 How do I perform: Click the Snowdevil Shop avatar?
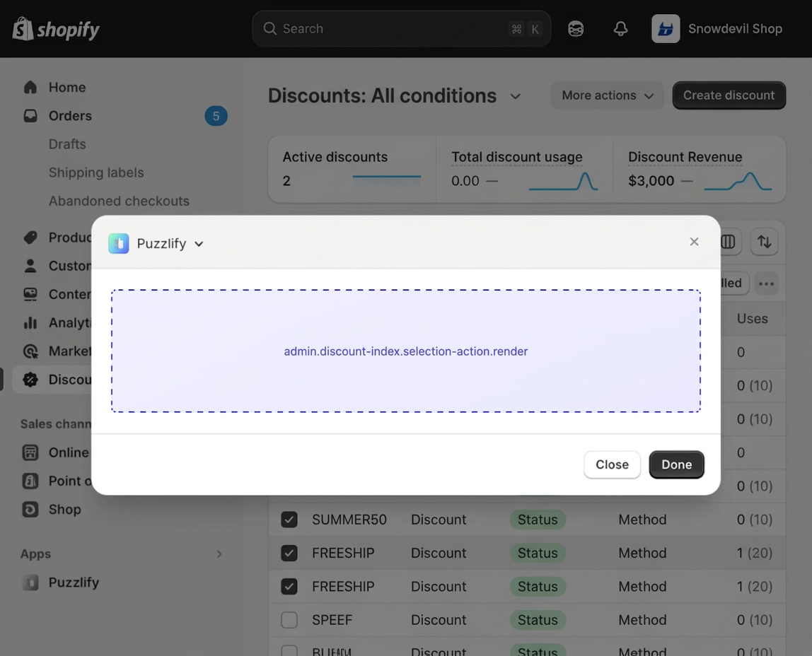666,29
